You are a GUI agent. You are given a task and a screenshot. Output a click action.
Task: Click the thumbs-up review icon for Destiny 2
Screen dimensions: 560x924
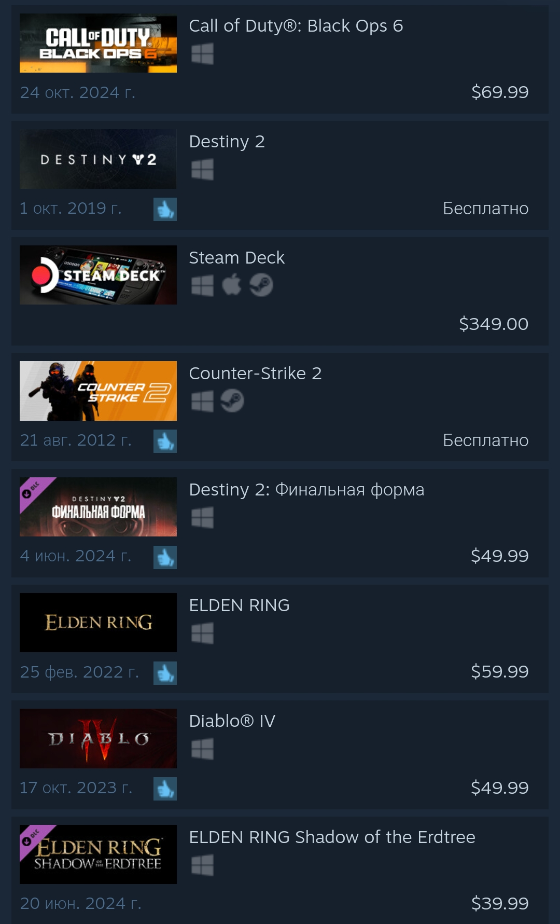[x=165, y=209]
